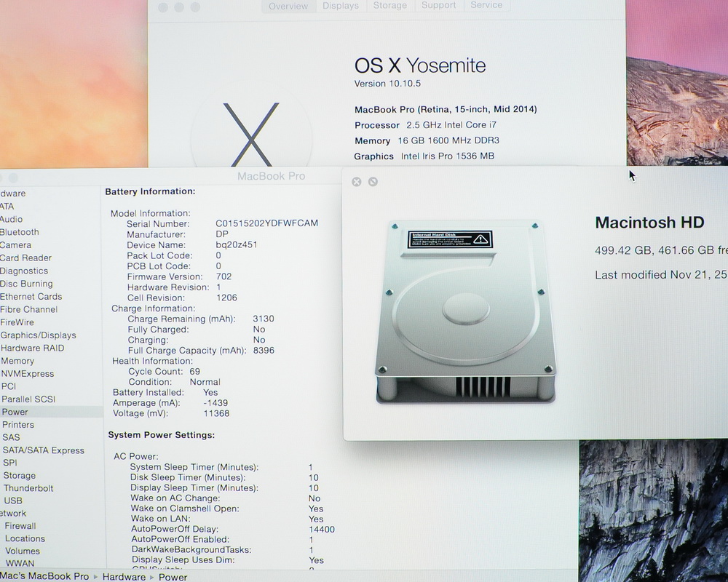Select Storage in the hardware sidebar
728x582 pixels.
pyautogui.click(x=20, y=476)
